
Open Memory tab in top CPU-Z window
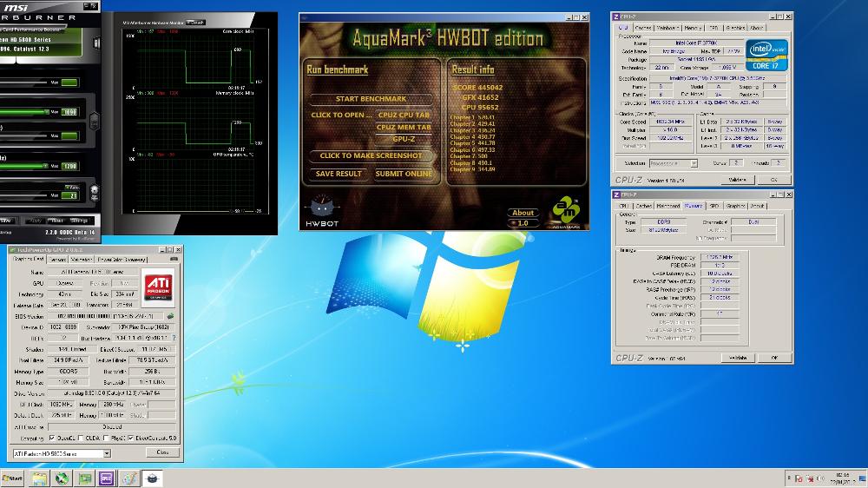pos(693,27)
